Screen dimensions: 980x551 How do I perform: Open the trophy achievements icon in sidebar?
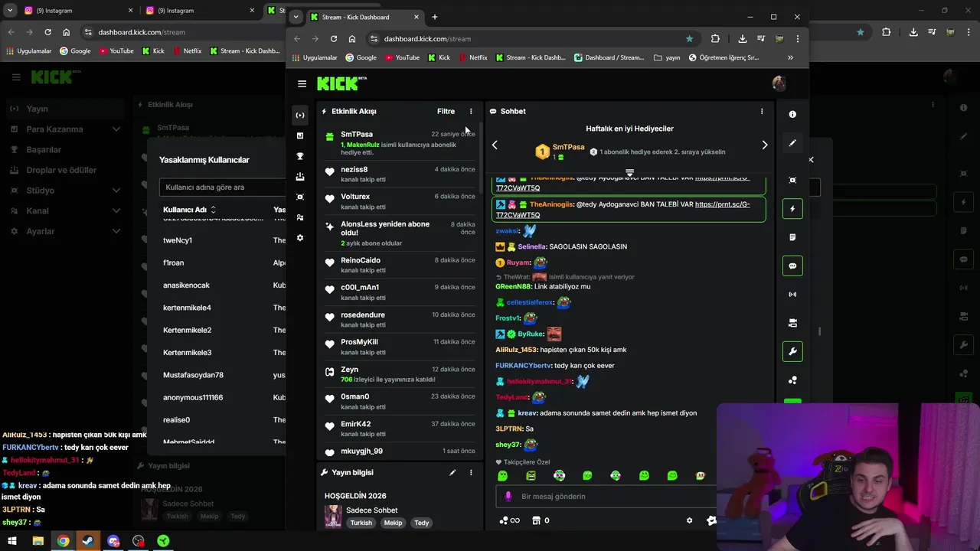300,156
